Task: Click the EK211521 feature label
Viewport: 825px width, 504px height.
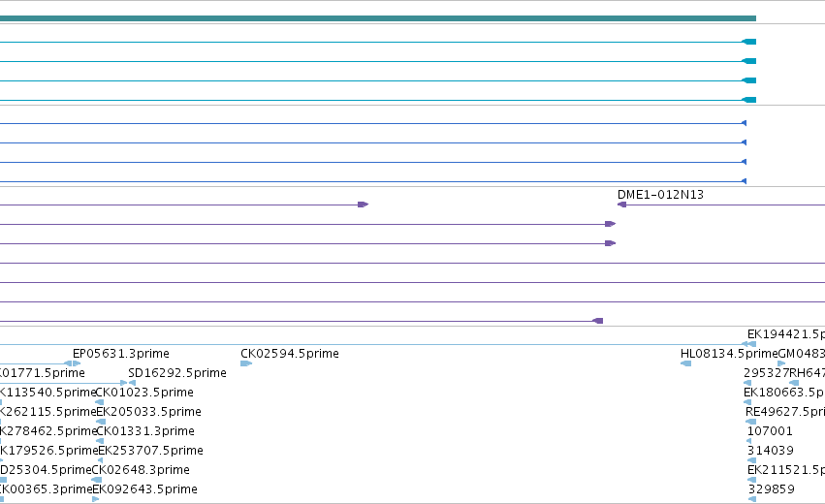Action: tap(786, 470)
